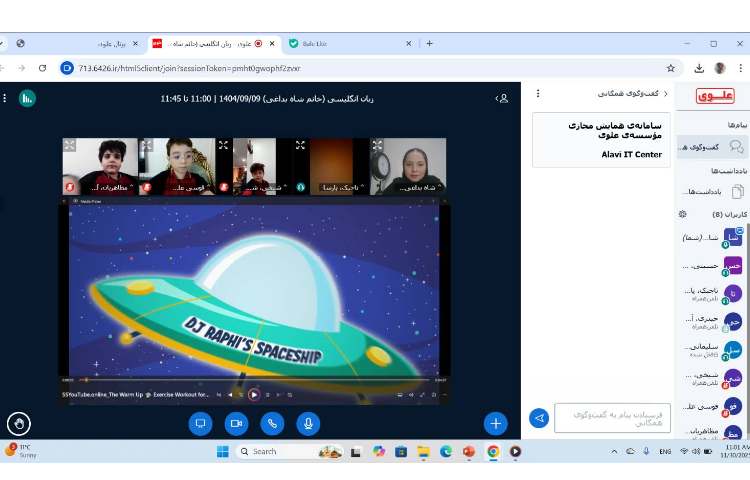Bookmark this page with star icon
Image resolution: width=750 pixels, height=480 pixels.
[671, 68]
